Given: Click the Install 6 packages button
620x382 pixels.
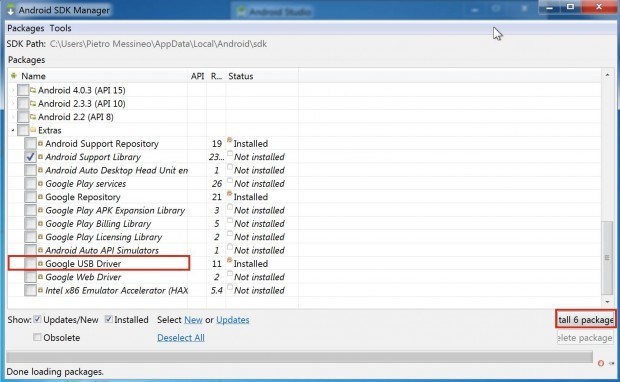Looking at the screenshot, I should pyautogui.click(x=586, y=320).
